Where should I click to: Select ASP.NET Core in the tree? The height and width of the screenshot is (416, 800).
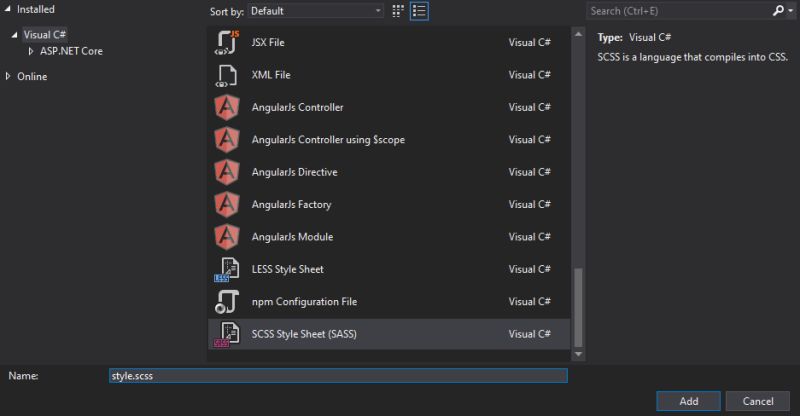[x=71, y=51]
